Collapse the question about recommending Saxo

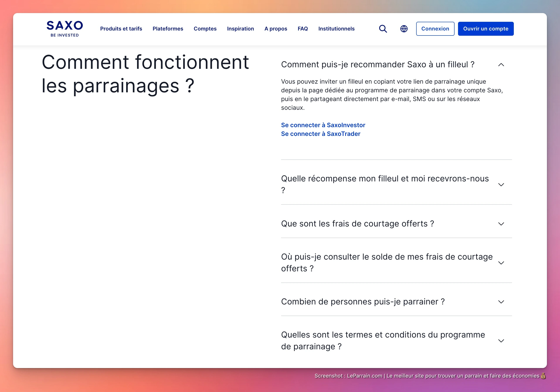pyautogui.click(x=501, y=65)
